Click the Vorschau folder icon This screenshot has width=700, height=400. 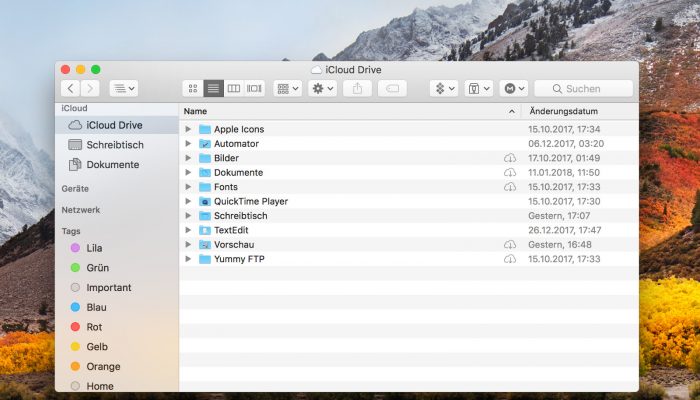pos(205,244)
